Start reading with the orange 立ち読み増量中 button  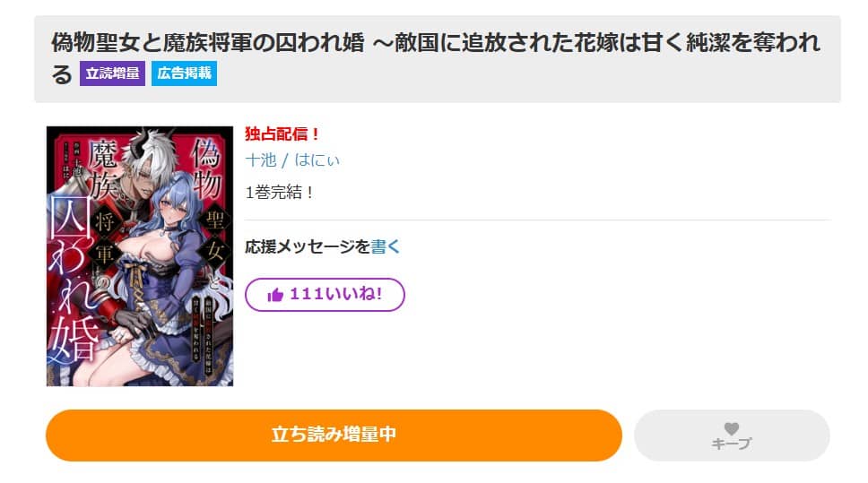pyautogui.click(x=334, y=435)
